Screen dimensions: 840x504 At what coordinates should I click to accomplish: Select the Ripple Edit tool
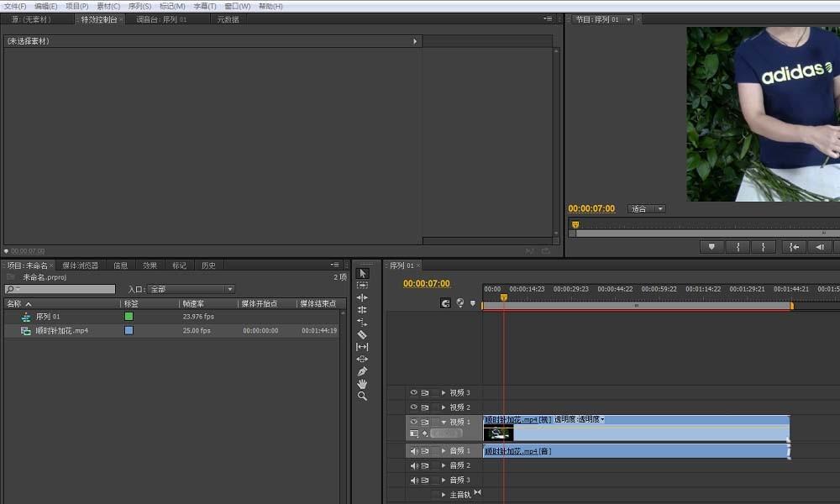(362, 297)
